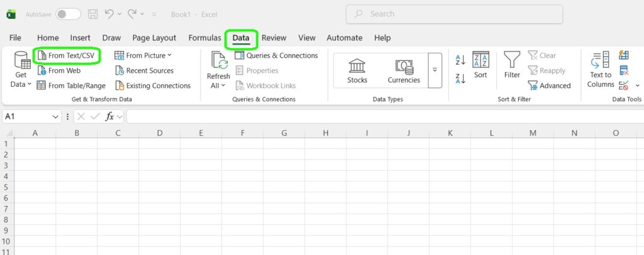The width and height of the screenshot is (644, 255).
Task: Open the Get Data menu
Action: click(21, 70)
